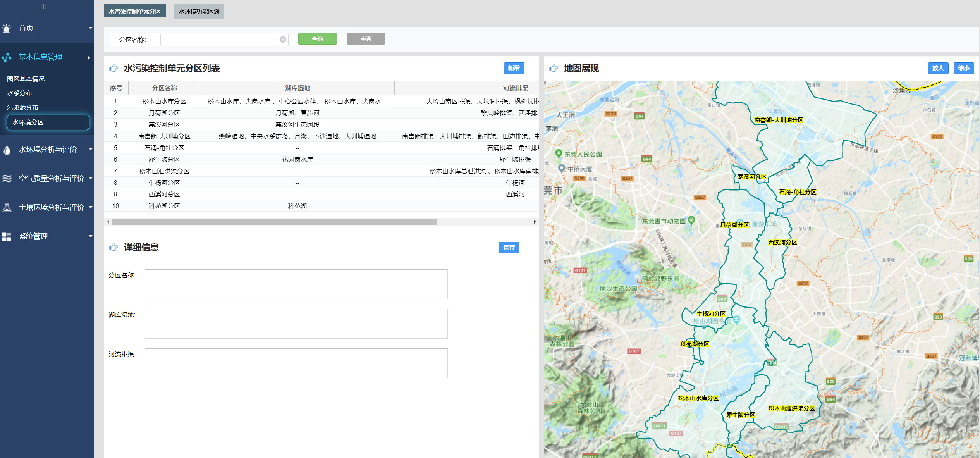Click the alarm light icon beside 首页

[x=7, y=28]
